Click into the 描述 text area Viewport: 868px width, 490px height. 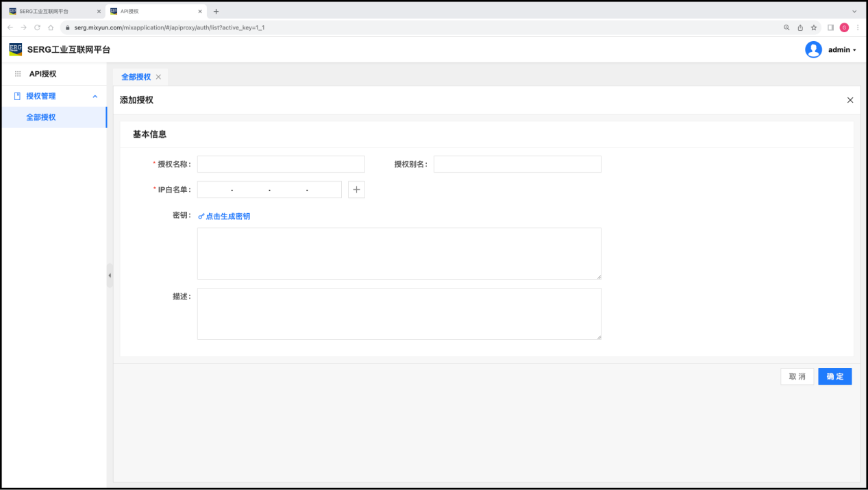pos(399,314)
